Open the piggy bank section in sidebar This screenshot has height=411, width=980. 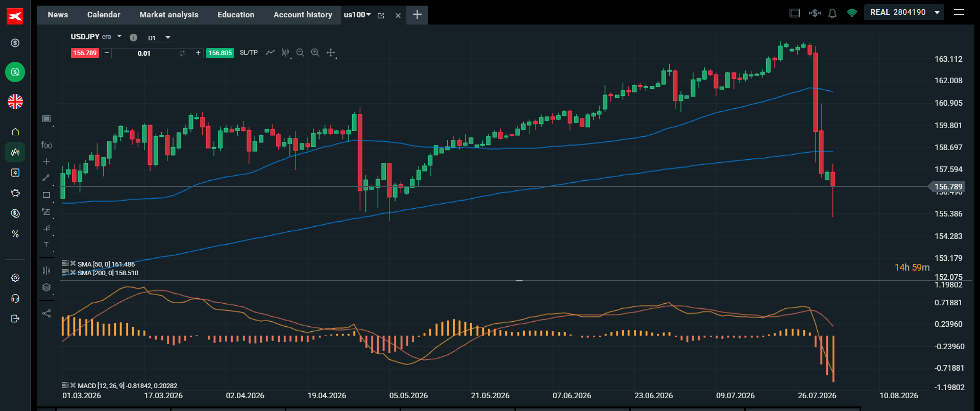(15, 192)
